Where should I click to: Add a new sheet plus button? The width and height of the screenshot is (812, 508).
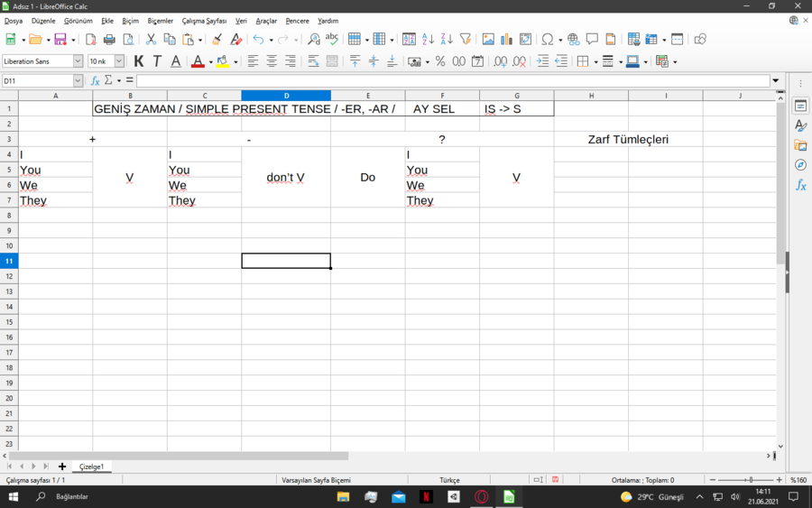click(62, 466)
